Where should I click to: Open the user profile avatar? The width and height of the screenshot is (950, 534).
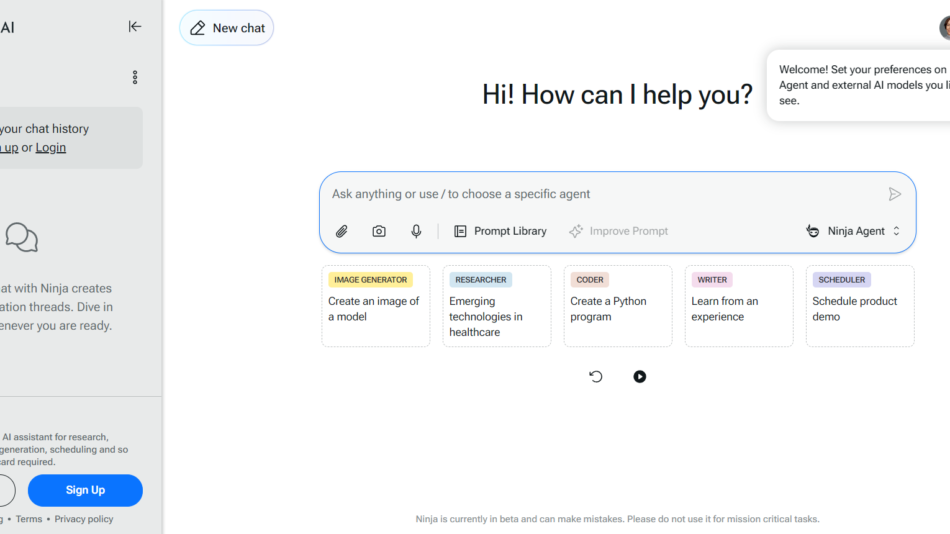pos(944,28)
